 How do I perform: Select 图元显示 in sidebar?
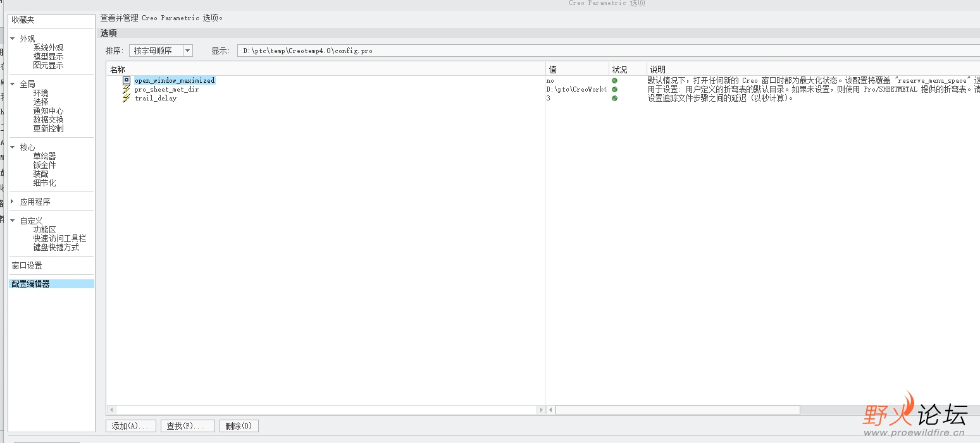[48, 65]
